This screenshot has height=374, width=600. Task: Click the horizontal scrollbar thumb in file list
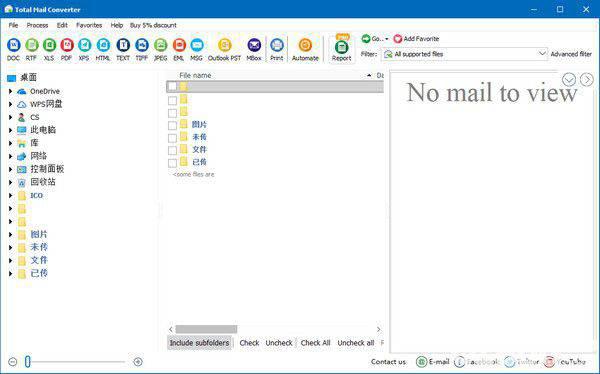(206, 329)
